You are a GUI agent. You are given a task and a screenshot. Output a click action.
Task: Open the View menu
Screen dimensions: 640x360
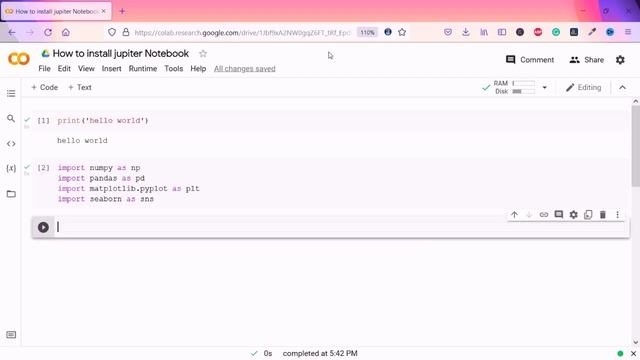(86, 69)
